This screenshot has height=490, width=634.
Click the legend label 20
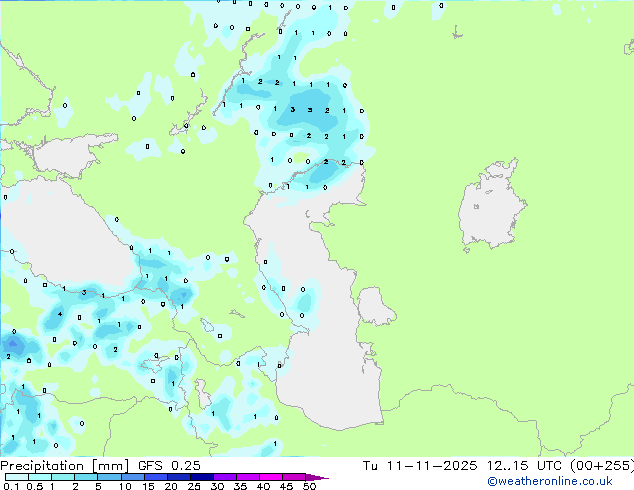click(171, 486)
